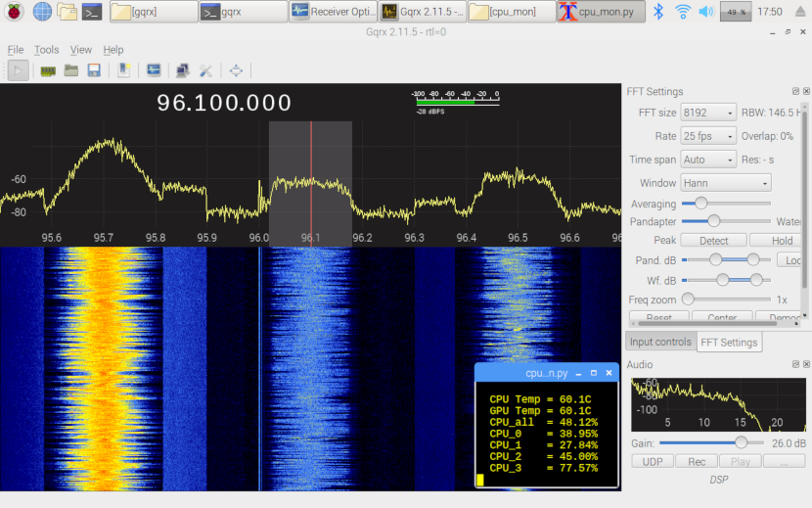Click the save settings floppy disk icon
The width and height of the screenshot is (812, 508).
(94, 70)
